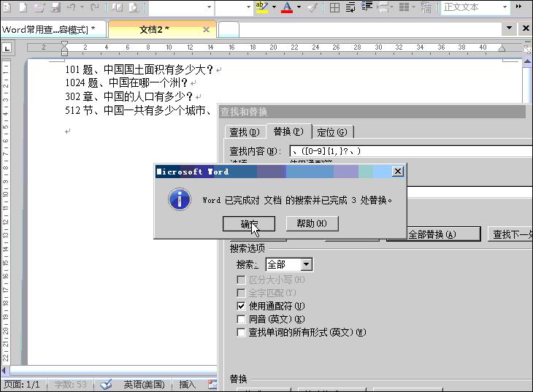The width and height of the screenshot is (533, 392).
Task: Show more toolbar buttons via double-arrow
Action: click(518, 7)
